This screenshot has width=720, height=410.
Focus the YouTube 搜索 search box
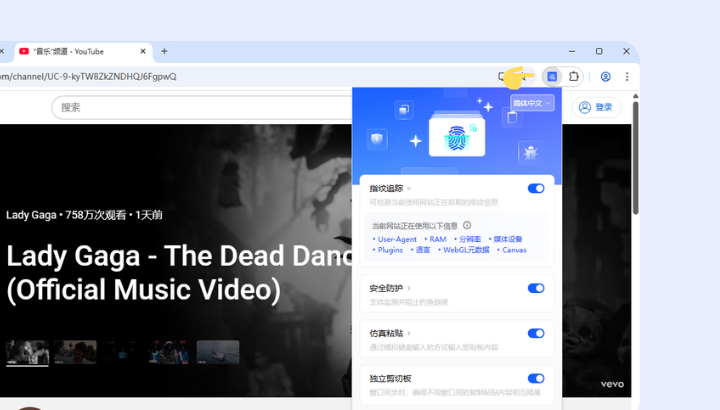pyautogui.click(x=202, y=107)
